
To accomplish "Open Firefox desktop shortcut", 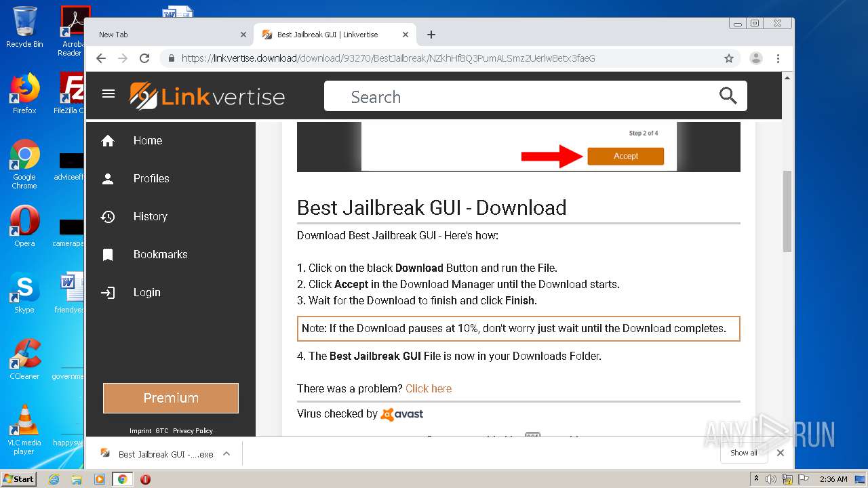I will pyautogui.click(x=24, y=93).
